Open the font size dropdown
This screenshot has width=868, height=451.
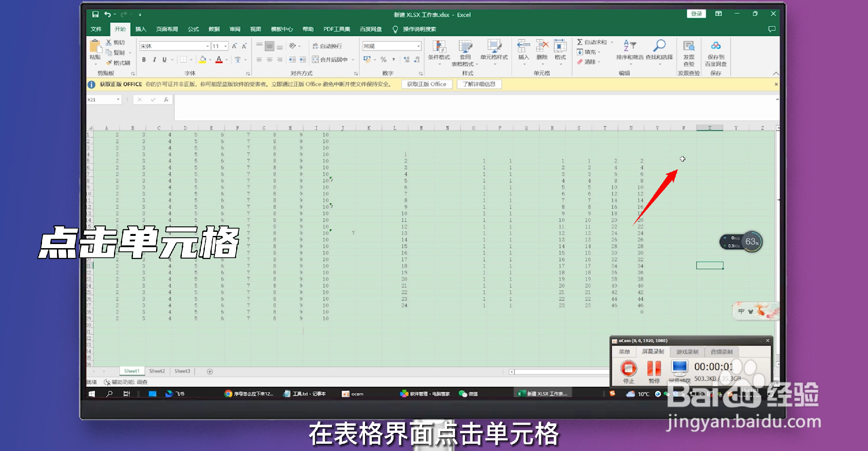225,46
